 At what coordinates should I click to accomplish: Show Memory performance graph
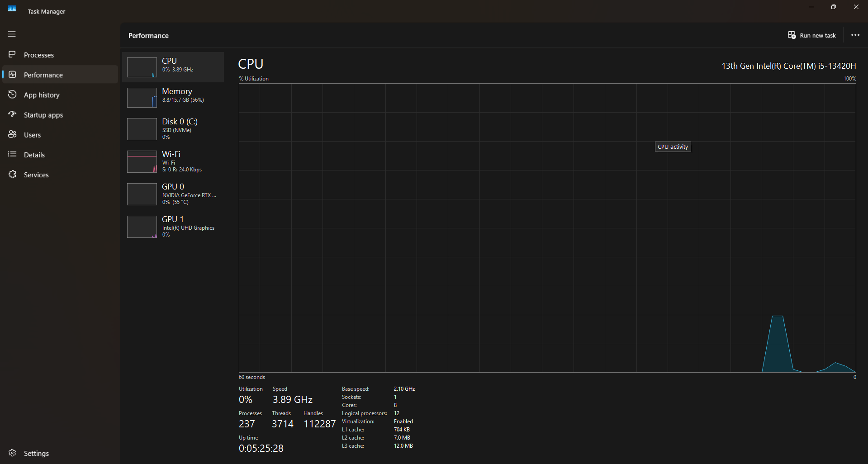[173, 97]
